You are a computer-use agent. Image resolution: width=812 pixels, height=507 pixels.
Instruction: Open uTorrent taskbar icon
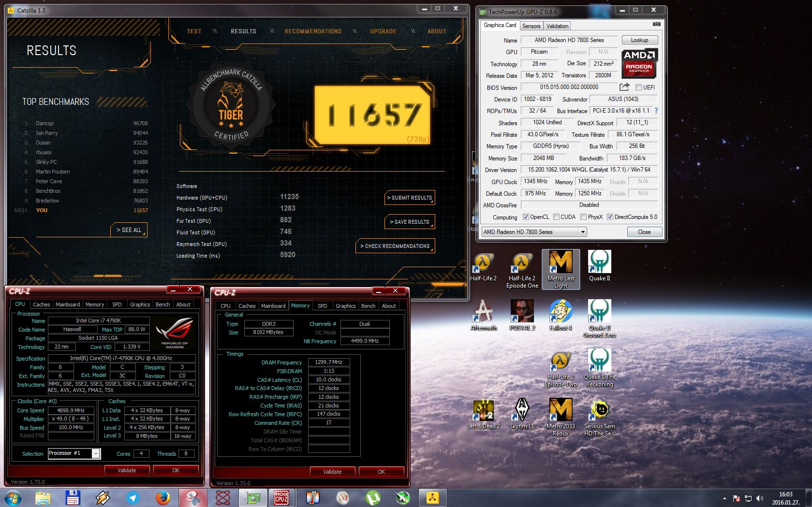372,498
